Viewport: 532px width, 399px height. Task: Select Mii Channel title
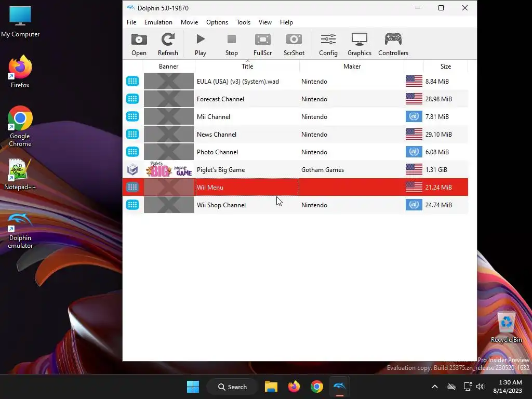[x=214, y=117]
